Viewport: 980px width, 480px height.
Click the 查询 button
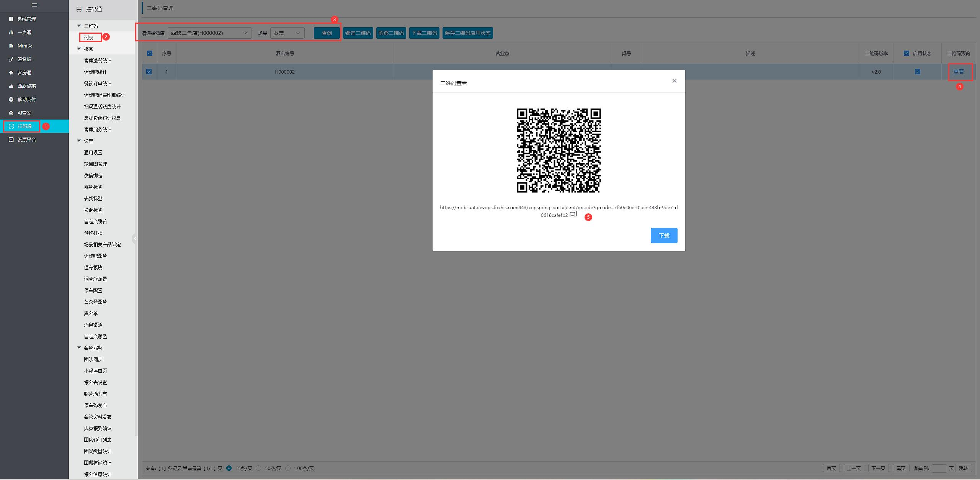pos(327,33)
